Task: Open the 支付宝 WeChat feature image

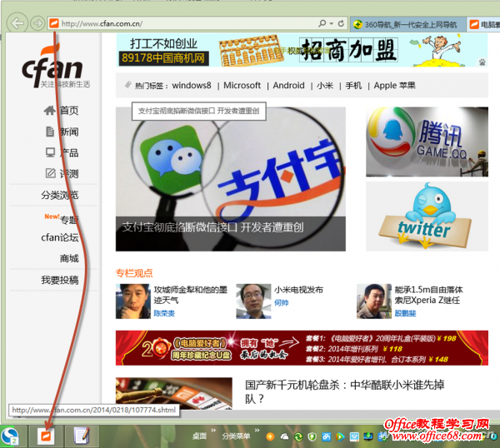Action: 231,179
